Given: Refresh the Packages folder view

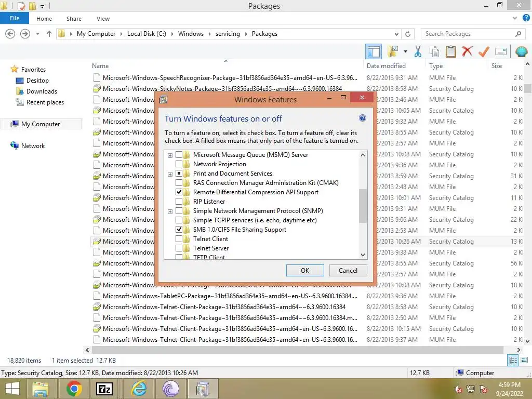Looking at the screenshot, I should tap(408, 34).
